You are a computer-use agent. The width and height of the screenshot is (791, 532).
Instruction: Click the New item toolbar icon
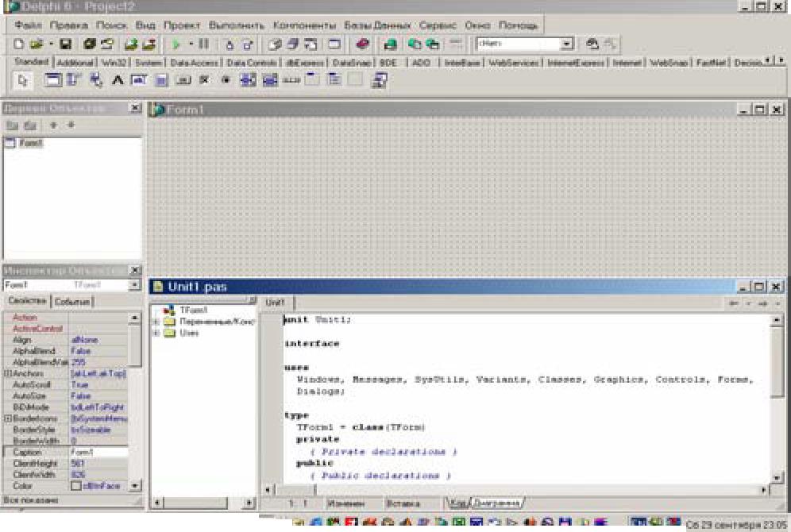19,44
